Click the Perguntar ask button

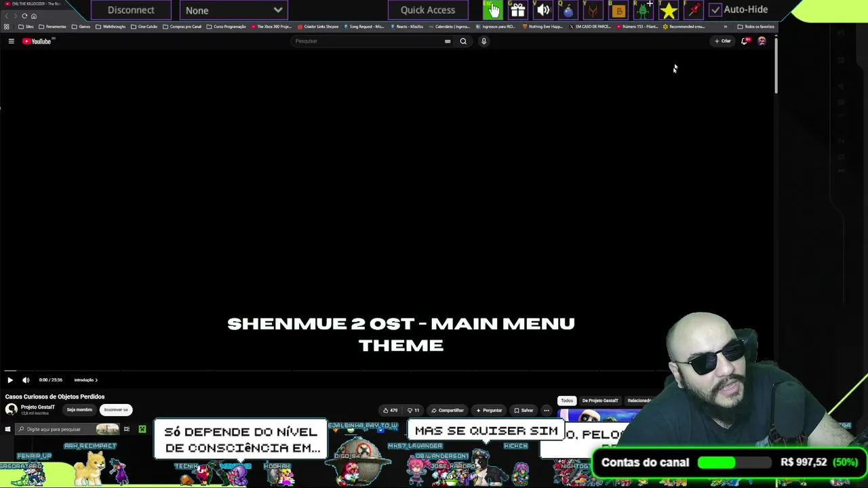490,410
